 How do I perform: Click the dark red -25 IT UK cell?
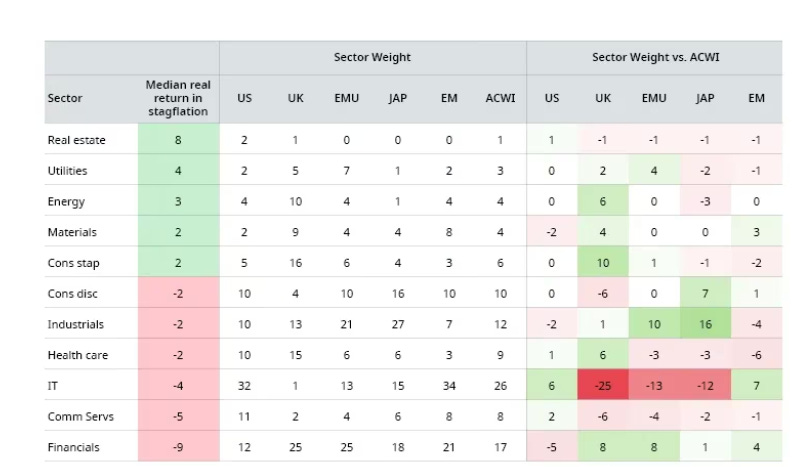pyautogui.click(x=602, y=384)
